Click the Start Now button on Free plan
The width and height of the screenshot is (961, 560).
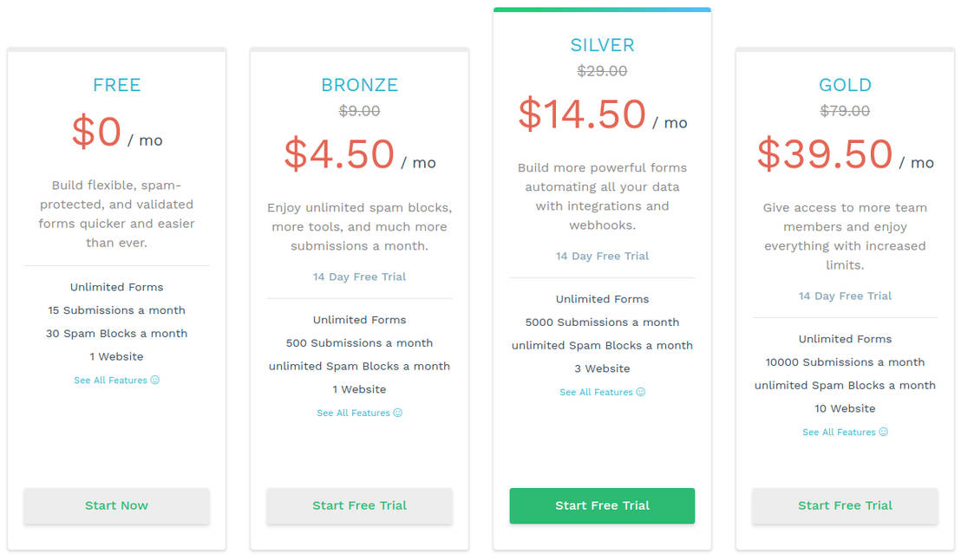click(x=116, y=505)
